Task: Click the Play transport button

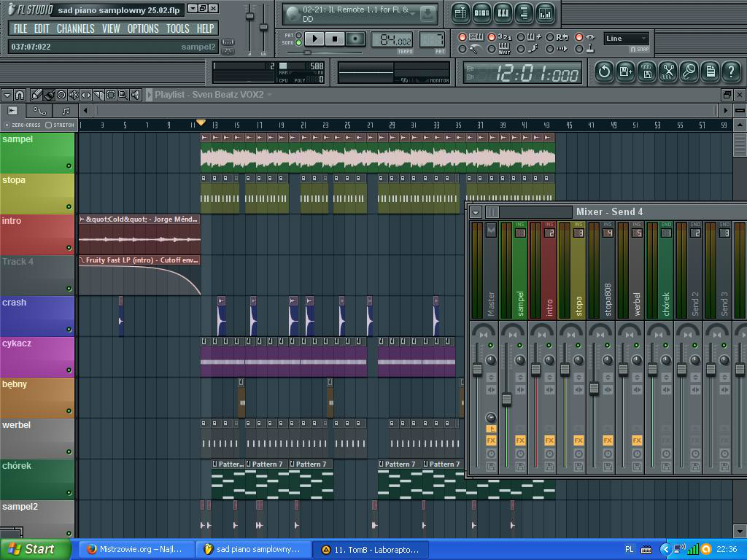Action: coord(314,39)
